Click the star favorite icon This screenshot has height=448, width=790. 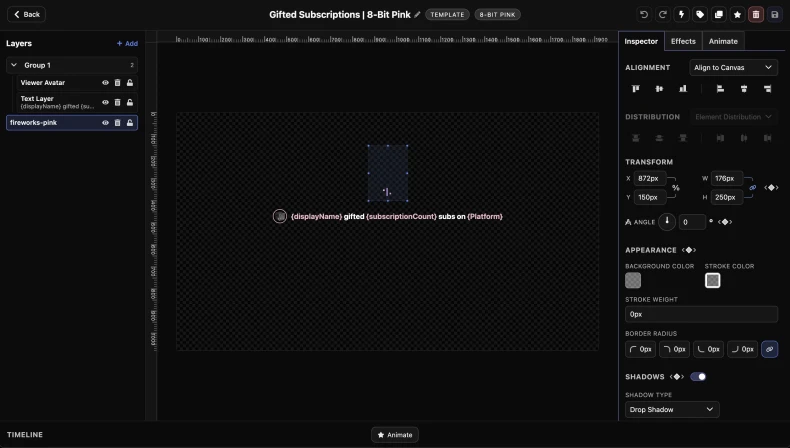(737, 15)
